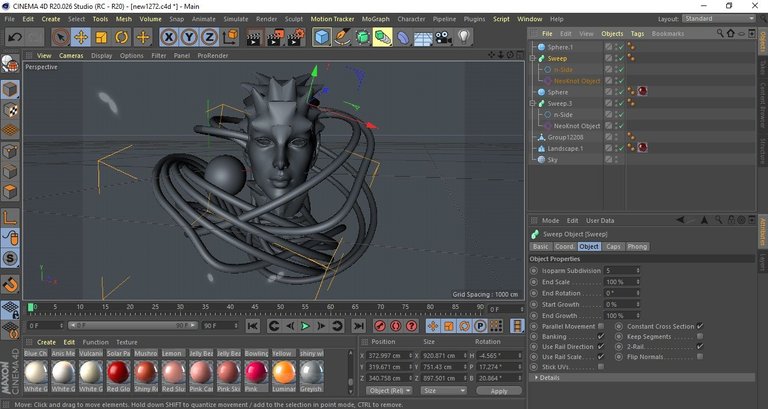Select Texture mode checkerboard icon

click(x=10, y=110)
